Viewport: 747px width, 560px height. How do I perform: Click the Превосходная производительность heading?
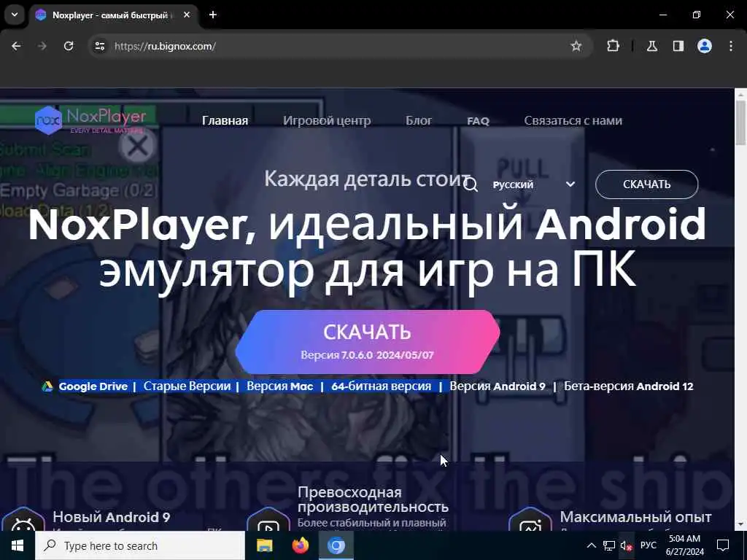(373, 499)
